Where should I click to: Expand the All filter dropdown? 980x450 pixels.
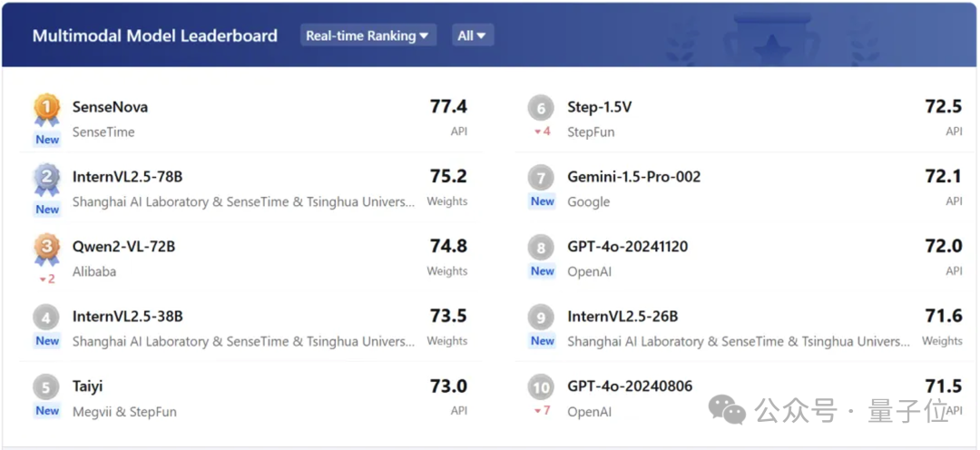472,35
